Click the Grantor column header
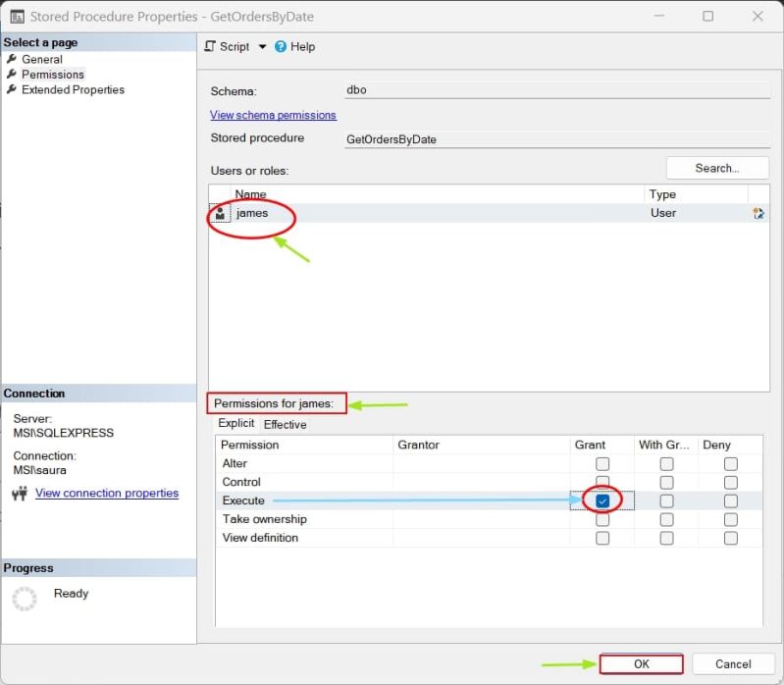 click(481, 445)
